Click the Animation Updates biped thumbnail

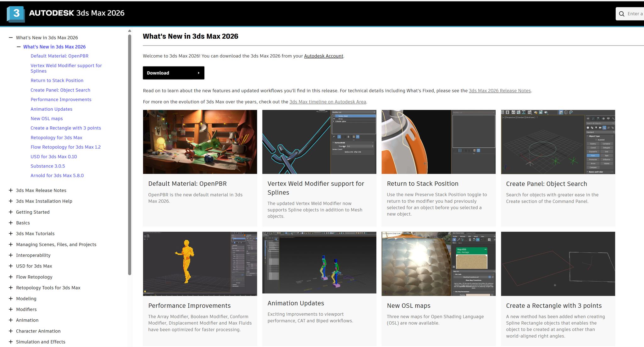[319, 262]
